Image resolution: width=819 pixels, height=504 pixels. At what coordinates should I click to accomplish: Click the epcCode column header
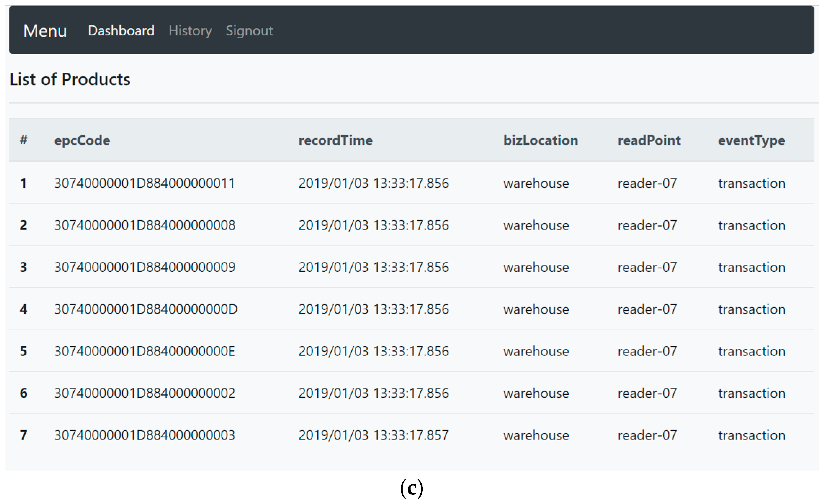(82, 140)
